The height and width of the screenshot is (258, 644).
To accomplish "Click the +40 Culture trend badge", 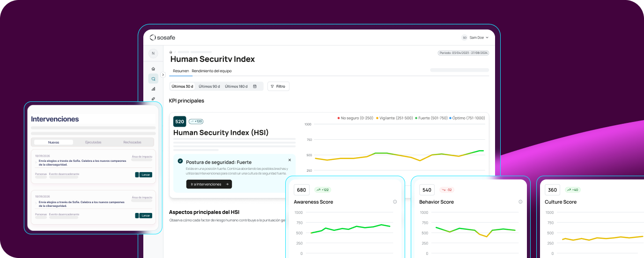I will (572, 190).
